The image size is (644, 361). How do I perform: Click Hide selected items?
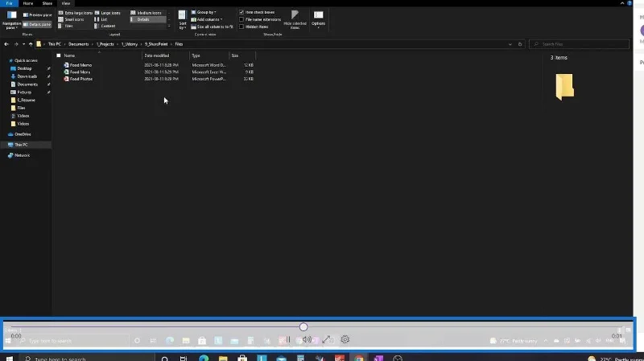point(295,19)
